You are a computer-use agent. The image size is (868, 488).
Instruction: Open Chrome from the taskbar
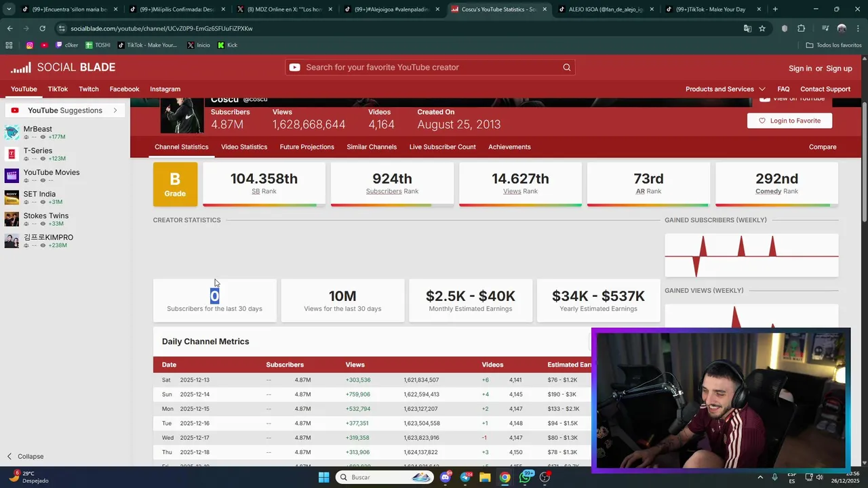tap(505, 477)
